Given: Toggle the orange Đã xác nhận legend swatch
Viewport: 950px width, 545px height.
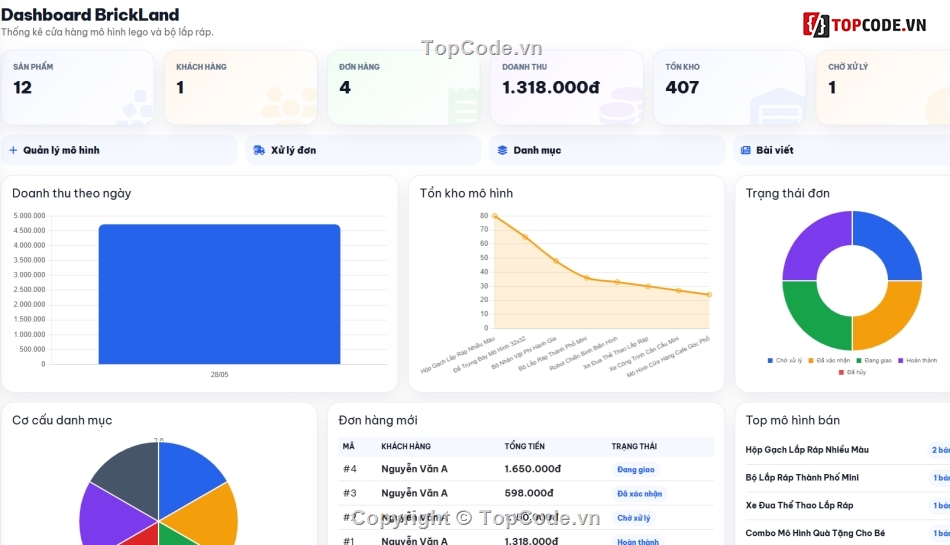Looking at the screenshot, I should click(811, 360).
